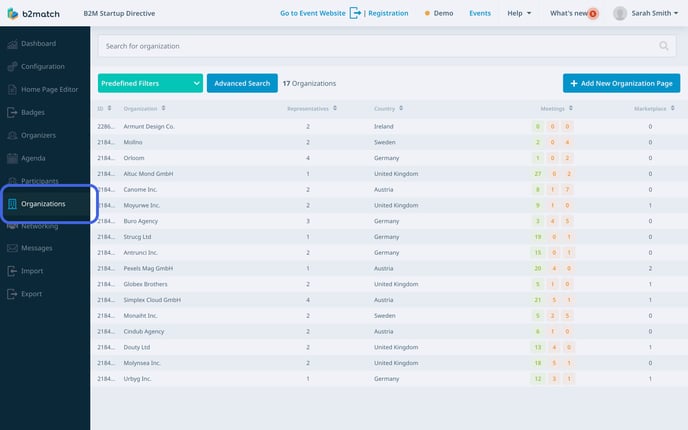
Task: Click the Configuration gears icon
Action: pos(12,67)
